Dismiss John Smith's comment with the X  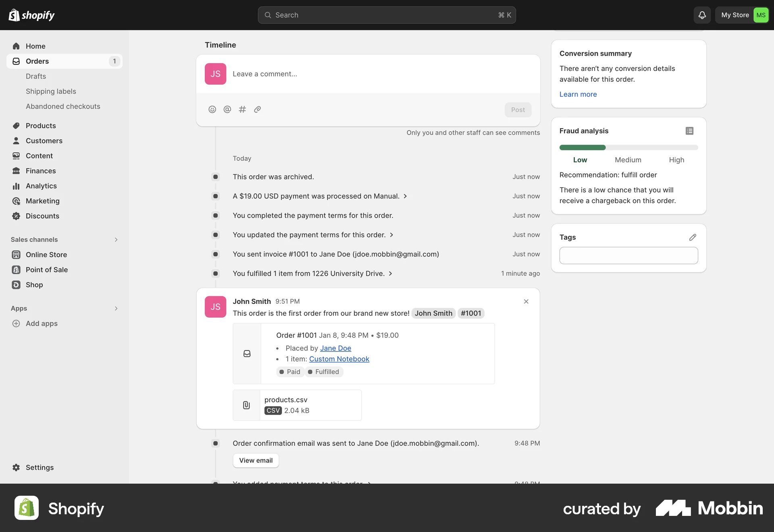click(x=526, y=301)
